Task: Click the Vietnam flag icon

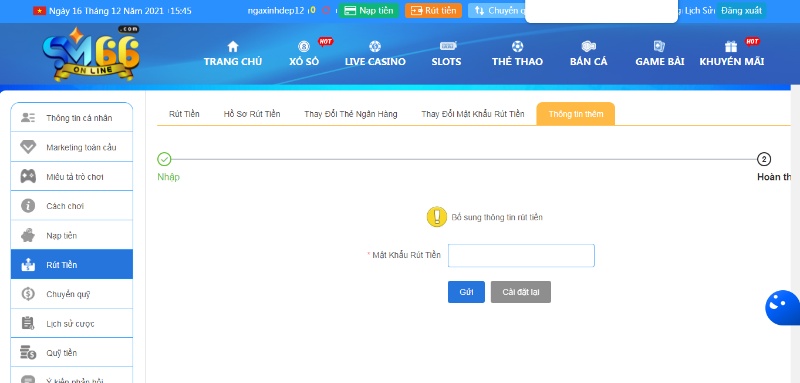Action: coord(39,11)
